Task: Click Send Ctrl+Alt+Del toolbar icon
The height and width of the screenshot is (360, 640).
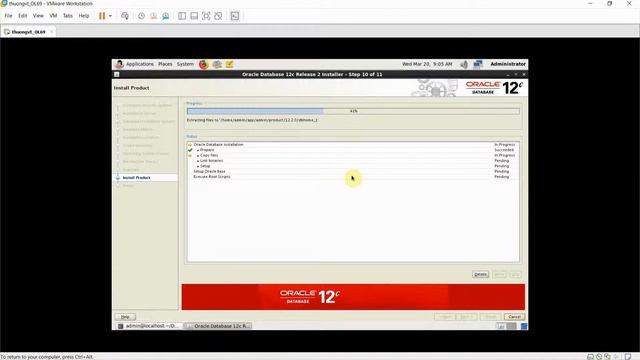Action: 125,16
